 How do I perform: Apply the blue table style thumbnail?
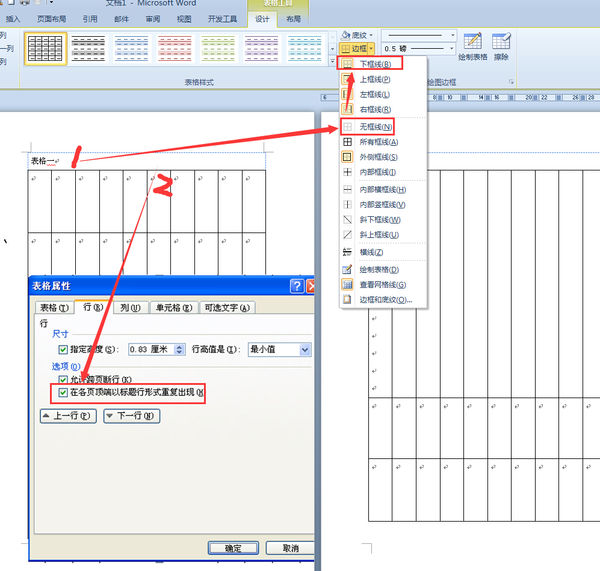point(131,49)
